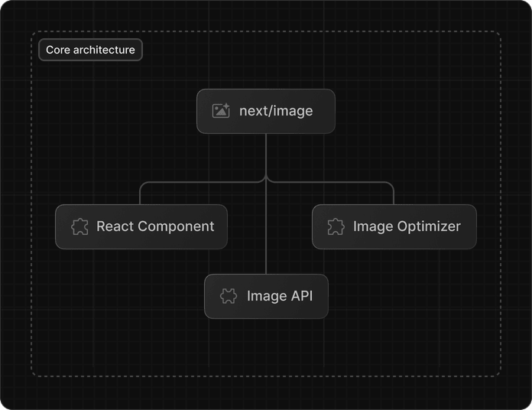Select the "React Component" text label
The height and width of the screenshot is (410, 532).
click(155, 226)
